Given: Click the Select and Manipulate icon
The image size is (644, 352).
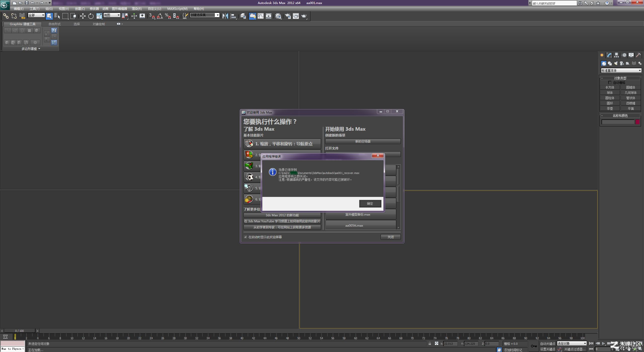Looking at the screenshot, I should click(134, 16).
